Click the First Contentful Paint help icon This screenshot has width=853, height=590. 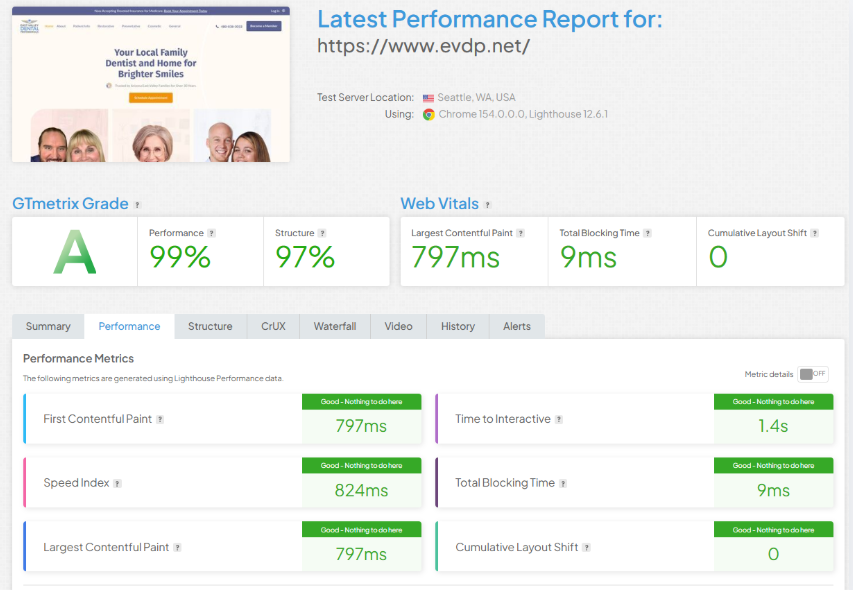[x=160, y=419]
